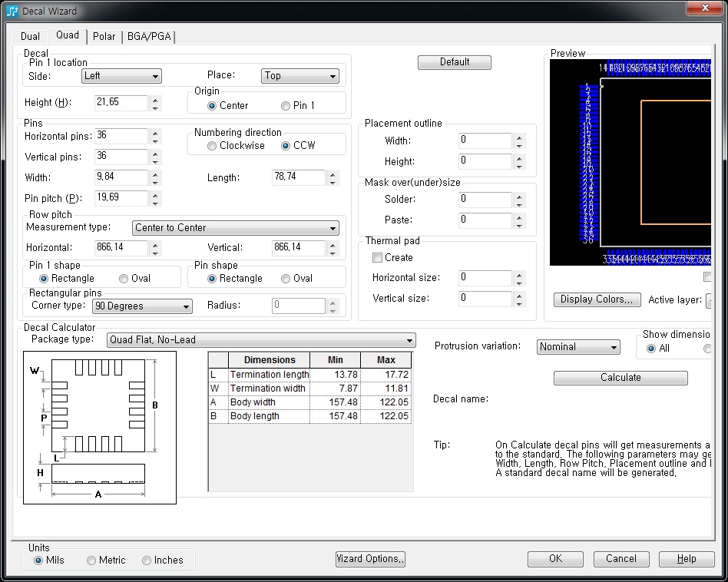
Task: Open the Pin 1 Side dropdown
Action: (x=121, y=76)
